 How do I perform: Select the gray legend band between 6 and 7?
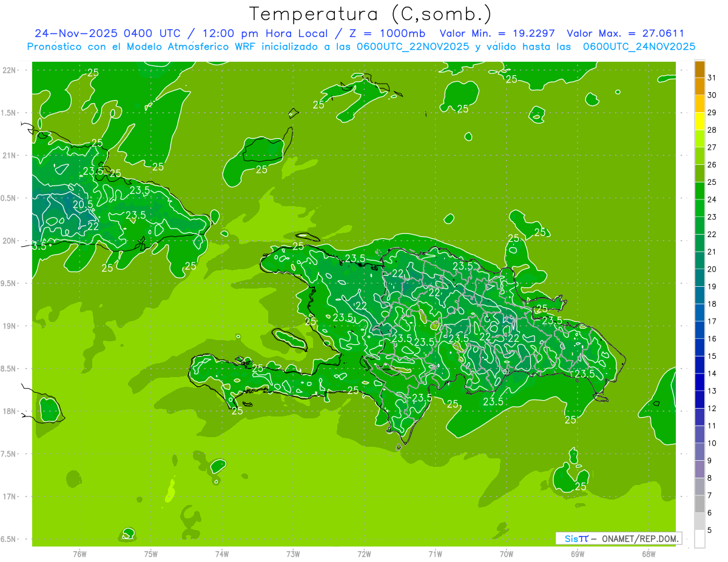pyautogui.click(x=699, y=504)
